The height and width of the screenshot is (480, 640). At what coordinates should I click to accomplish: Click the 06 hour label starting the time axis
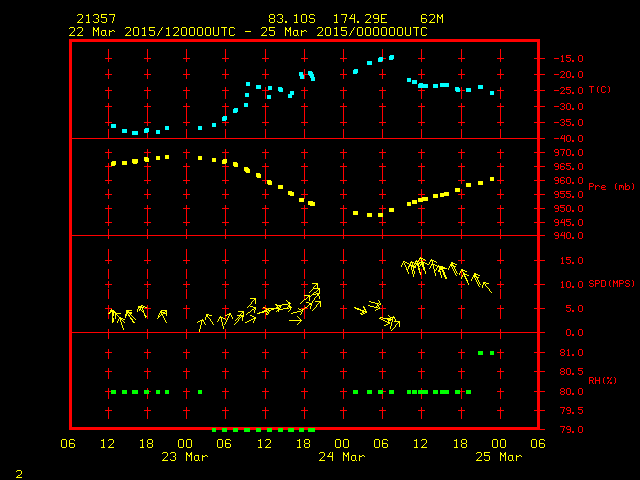[x=68, y=443]
